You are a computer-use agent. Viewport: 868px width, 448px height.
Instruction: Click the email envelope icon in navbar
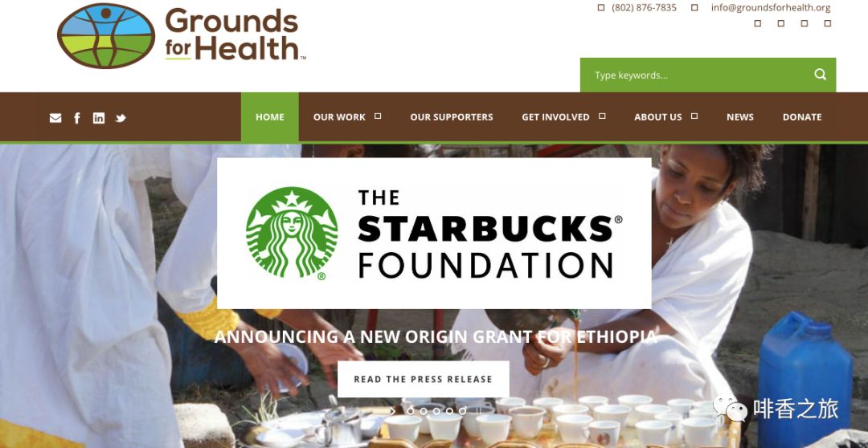55,118
